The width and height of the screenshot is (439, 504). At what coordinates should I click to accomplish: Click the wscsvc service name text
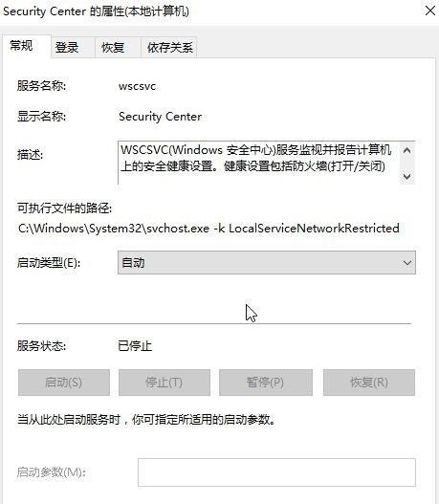click(137, 86)
